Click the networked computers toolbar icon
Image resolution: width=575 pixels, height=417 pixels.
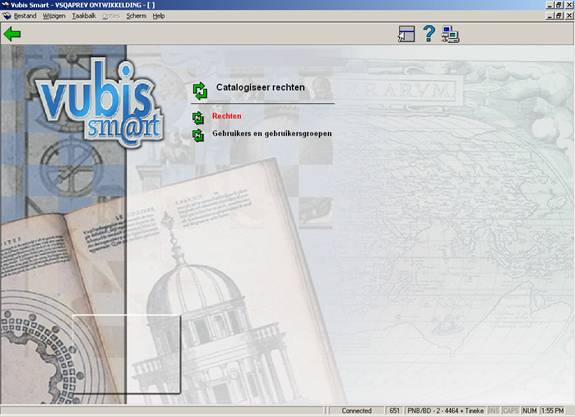[450, 34]
